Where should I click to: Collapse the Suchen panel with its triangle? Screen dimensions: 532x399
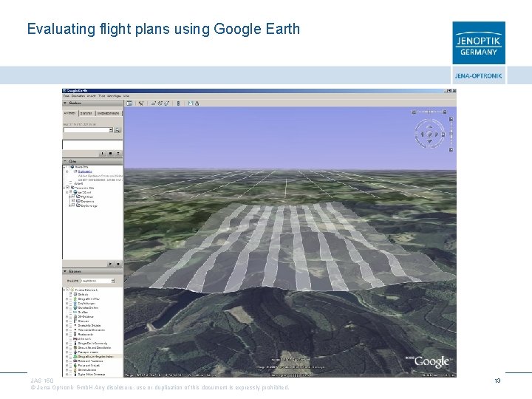click(x=65, y=103)
